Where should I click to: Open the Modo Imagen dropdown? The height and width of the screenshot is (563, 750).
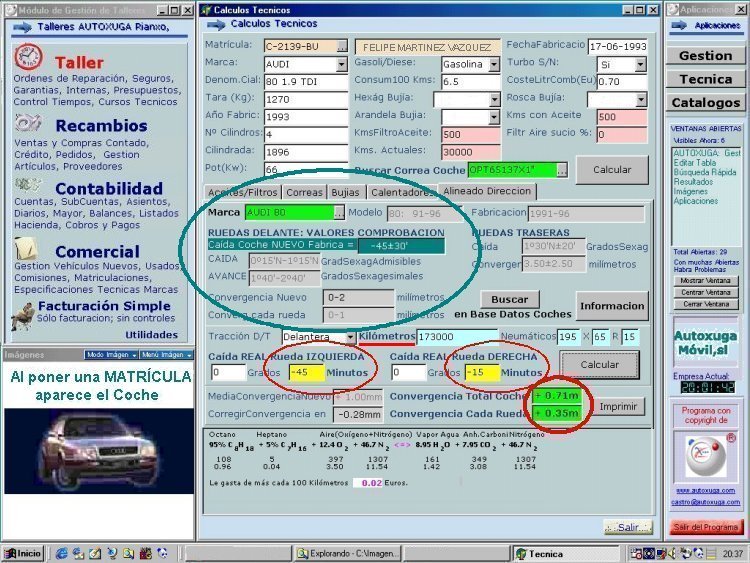111,355
